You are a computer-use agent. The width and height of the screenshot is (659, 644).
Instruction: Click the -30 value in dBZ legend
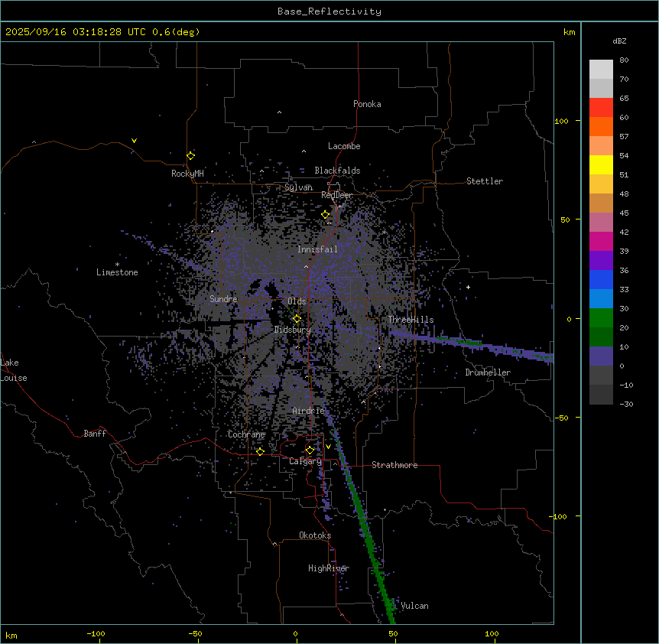coord(626,404)
